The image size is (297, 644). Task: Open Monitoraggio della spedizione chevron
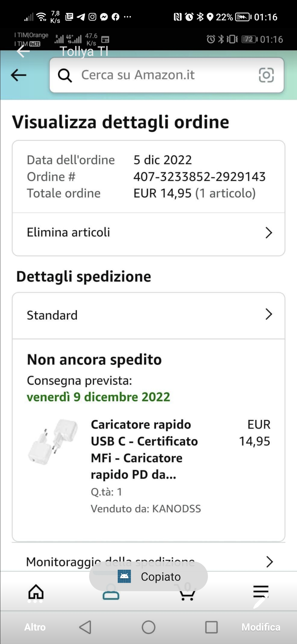coord(269,562)
